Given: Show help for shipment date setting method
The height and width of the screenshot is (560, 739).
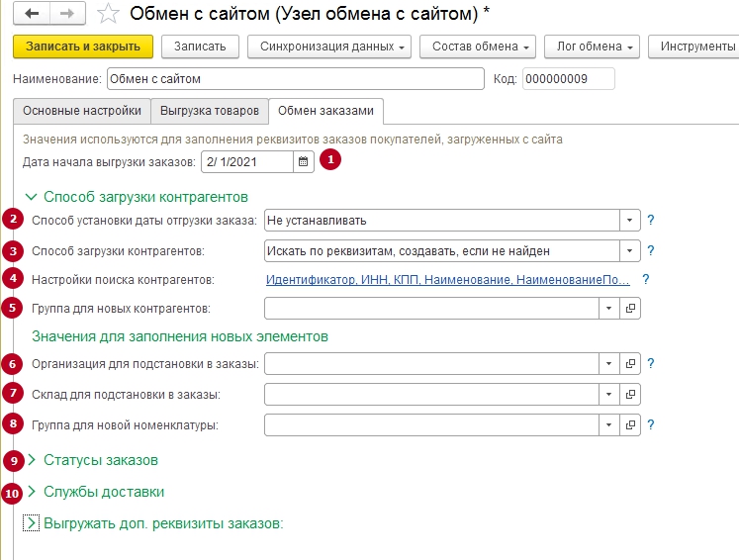Looking at the screenshot, I should coord(651,221).
